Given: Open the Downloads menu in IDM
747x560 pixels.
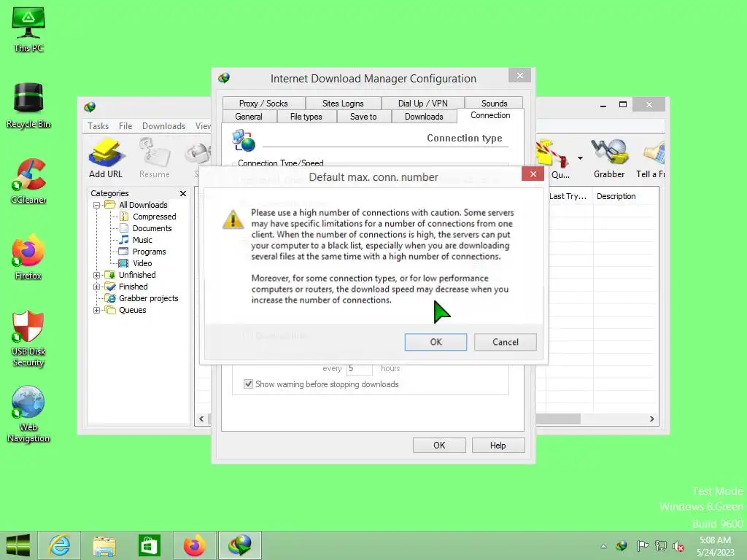Looking at the screenshot, I should (163, 126).
